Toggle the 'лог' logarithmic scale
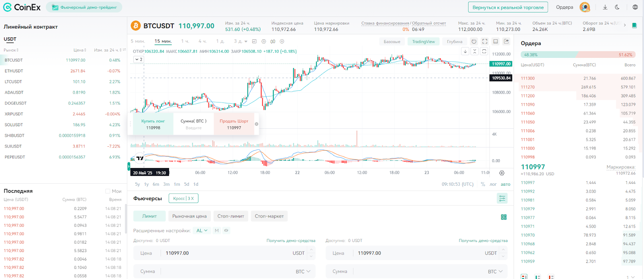 [493, 184]
